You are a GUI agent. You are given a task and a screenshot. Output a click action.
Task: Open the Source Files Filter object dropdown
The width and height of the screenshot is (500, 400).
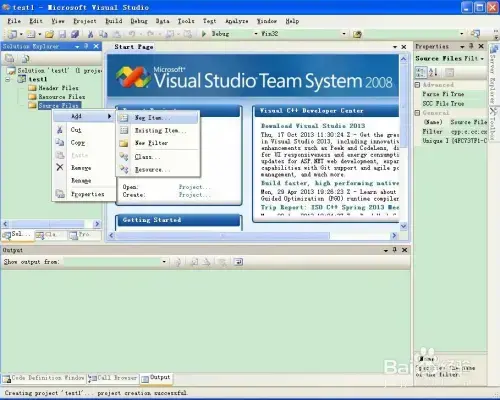click(x=482, y=59)
